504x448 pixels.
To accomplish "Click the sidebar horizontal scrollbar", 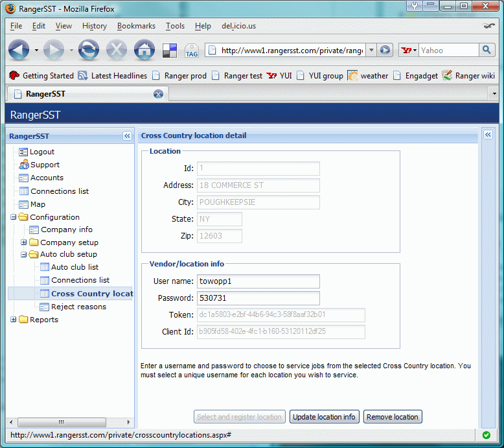I will 69,422.
